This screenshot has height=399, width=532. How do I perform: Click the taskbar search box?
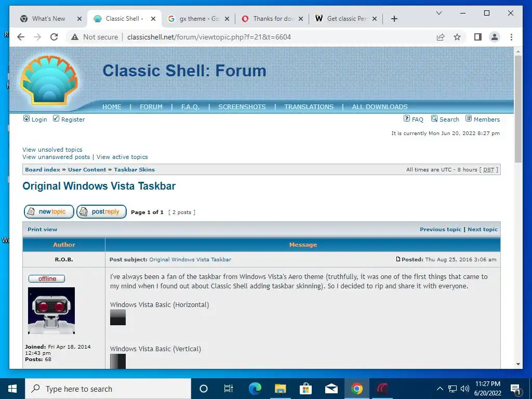coord(108,389)
